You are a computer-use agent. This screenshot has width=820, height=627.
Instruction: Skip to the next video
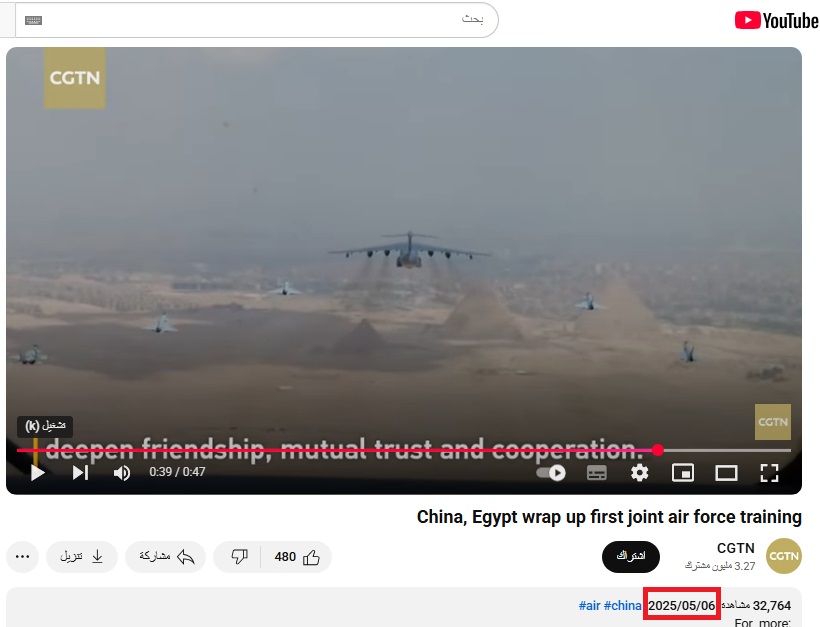80,473
